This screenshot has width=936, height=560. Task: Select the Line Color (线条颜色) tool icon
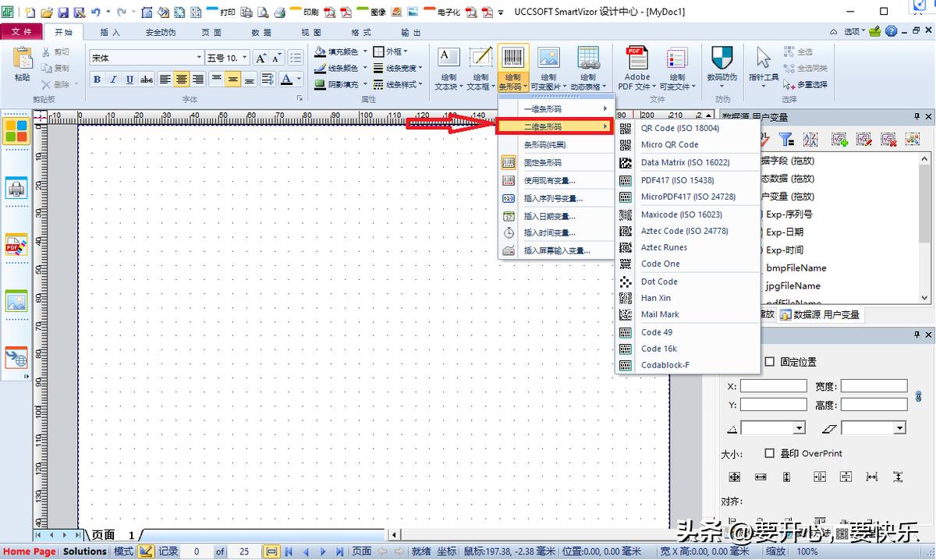320,68
